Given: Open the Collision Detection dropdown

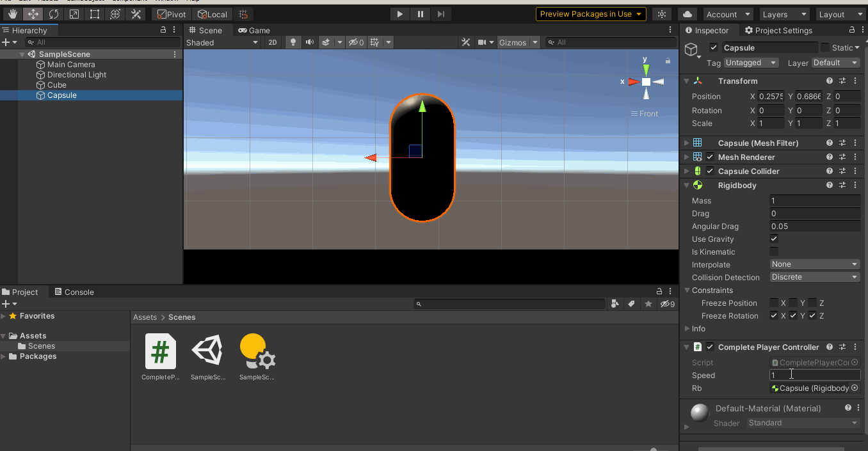Looking at the screenshot, I should point(814,278).
